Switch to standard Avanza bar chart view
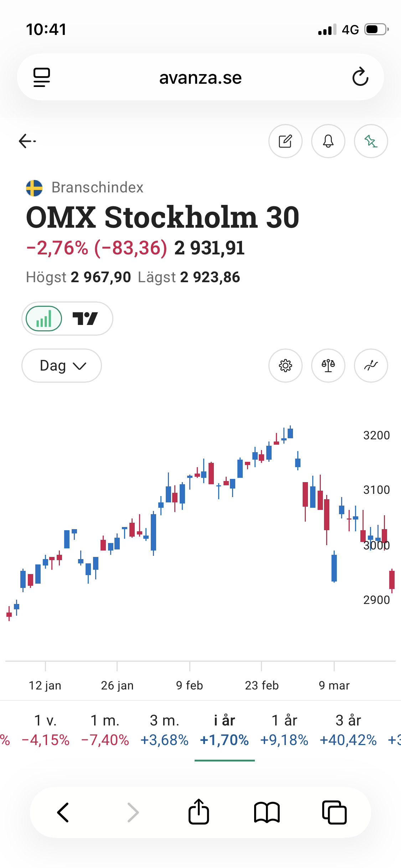 [44, 319]
